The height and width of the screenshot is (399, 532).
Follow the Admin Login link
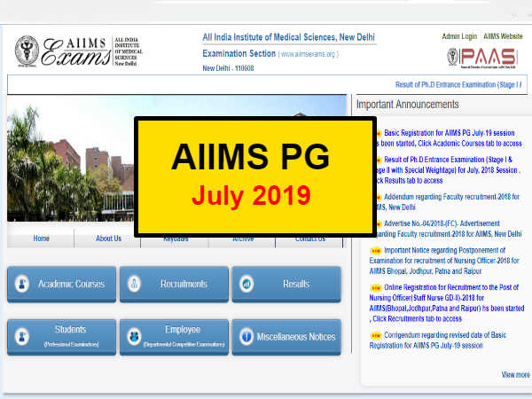[x=459, y=36]
